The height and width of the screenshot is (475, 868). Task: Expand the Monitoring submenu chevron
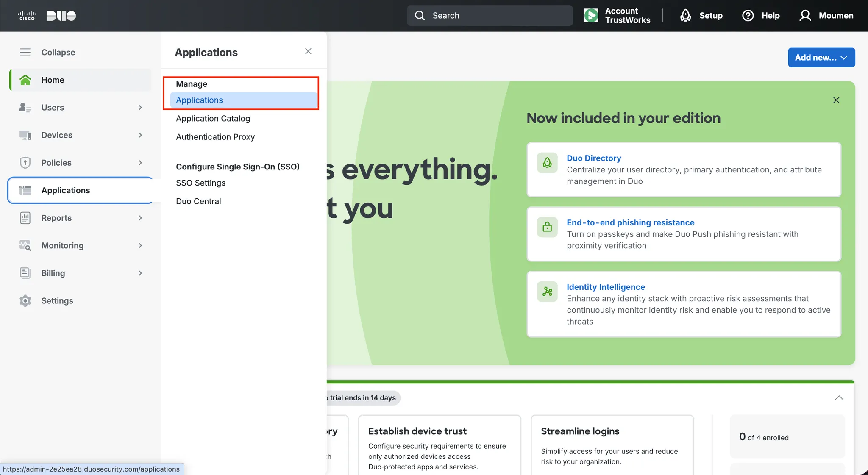coord(140,246)
